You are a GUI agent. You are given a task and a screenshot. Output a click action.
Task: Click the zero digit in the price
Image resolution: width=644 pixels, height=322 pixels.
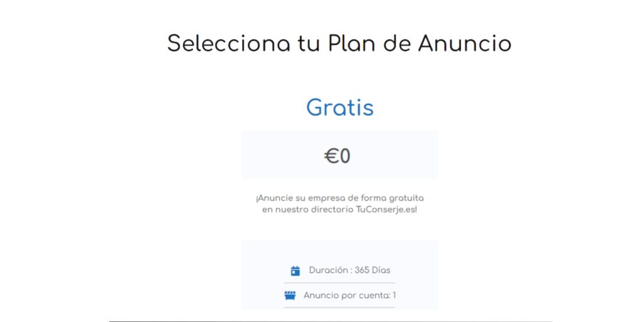pyautogui.click(x=345, y=157)
